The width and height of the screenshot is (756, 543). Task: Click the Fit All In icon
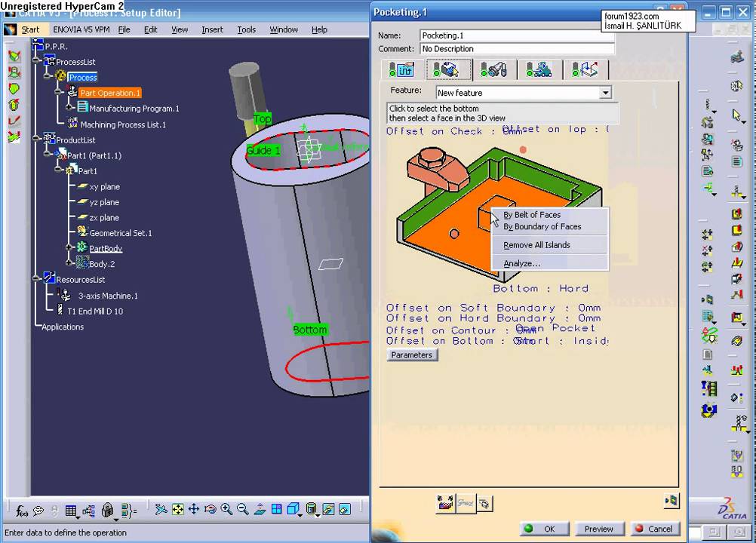177,509
